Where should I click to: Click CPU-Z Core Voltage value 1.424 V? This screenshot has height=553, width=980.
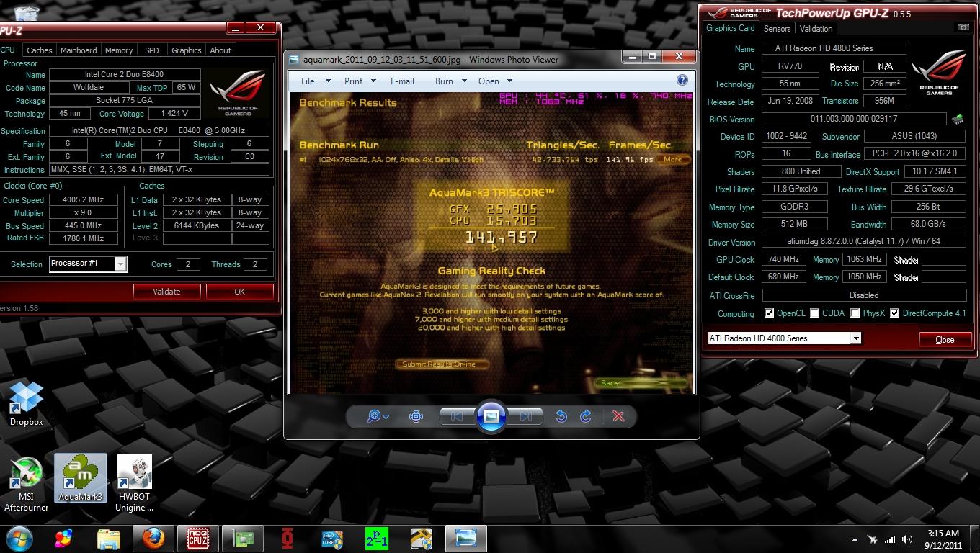click(174, 114)
